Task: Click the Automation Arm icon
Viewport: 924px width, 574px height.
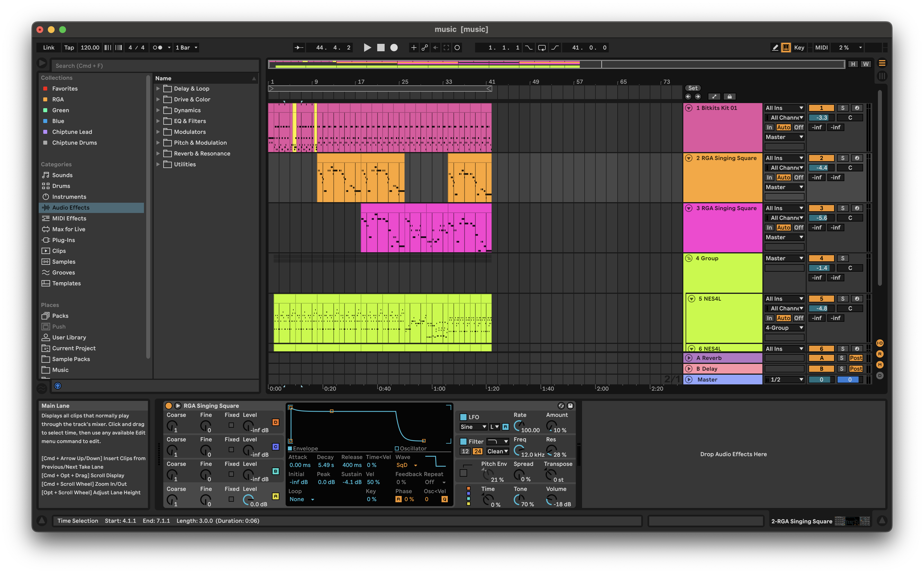Action: (x=425, y=48)
